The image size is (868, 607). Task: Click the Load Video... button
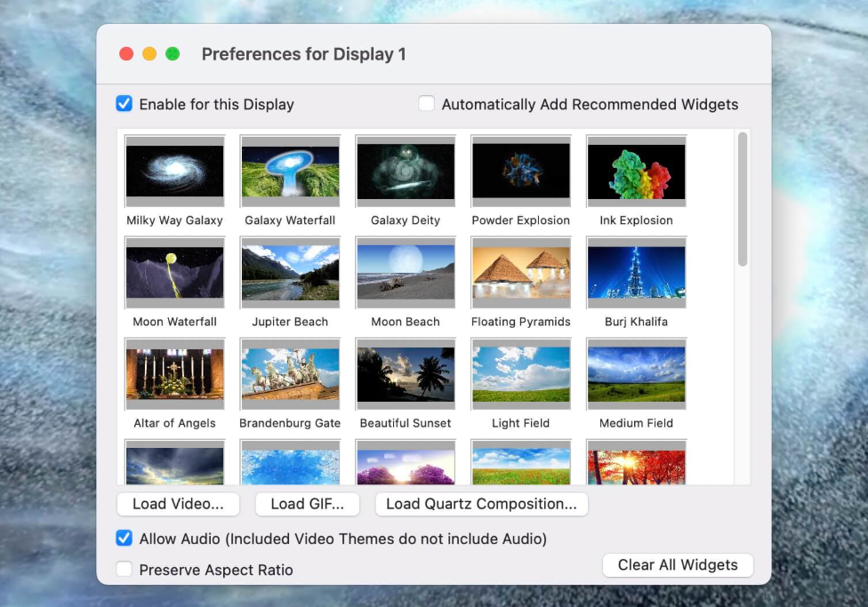178,504
